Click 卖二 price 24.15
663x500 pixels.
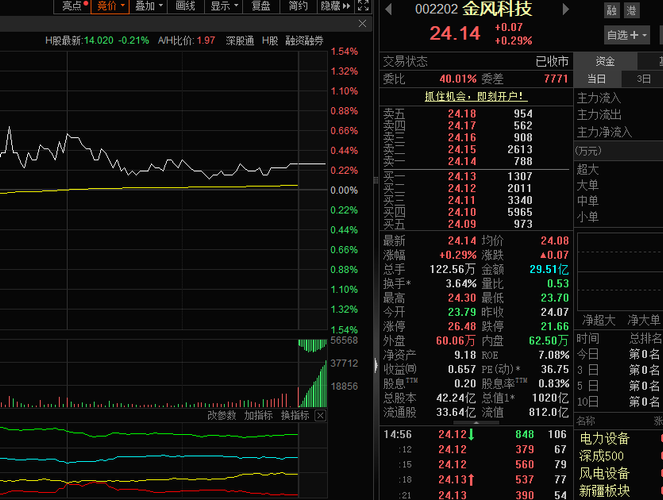tap(462, 149)
